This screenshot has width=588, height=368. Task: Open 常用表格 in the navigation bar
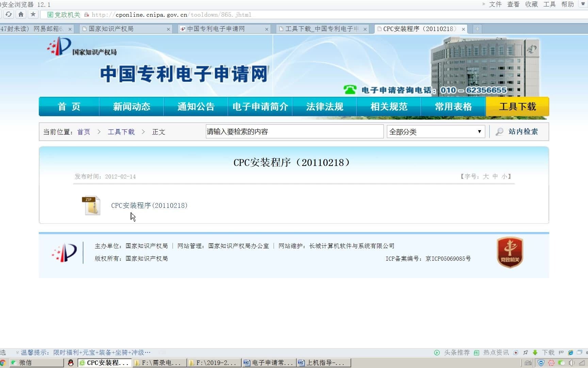point(453,107)
